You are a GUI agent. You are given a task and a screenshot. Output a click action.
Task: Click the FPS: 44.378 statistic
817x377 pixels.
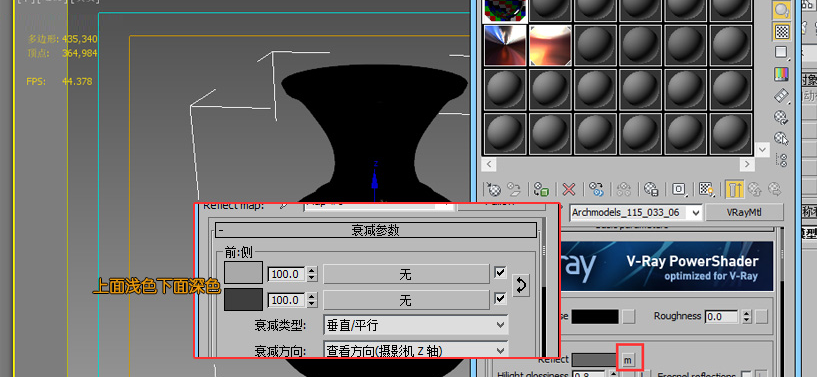click(x=59, y=81)
